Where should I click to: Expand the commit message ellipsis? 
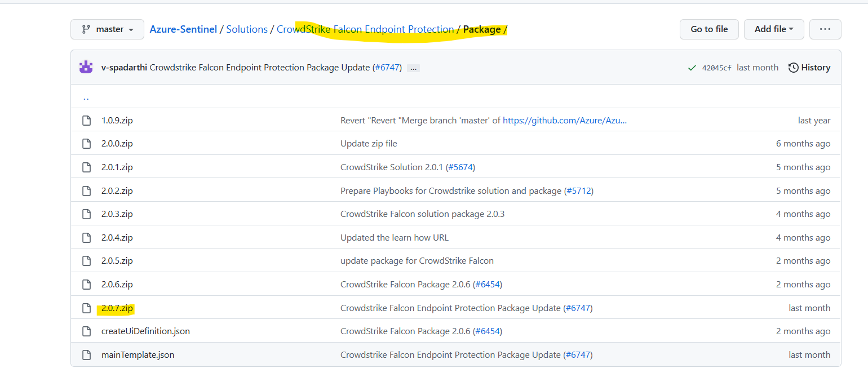tap(413, 68)
